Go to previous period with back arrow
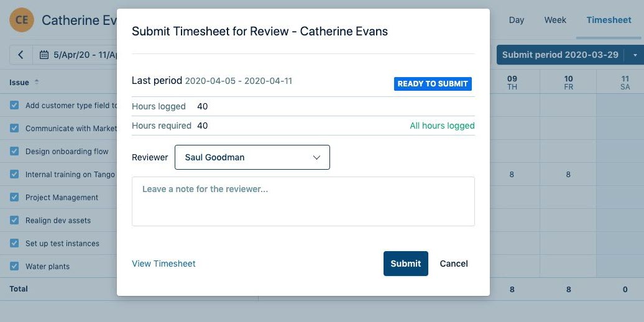Image resolution: width=644 pixels, height=322 pixels. point(21,55)
